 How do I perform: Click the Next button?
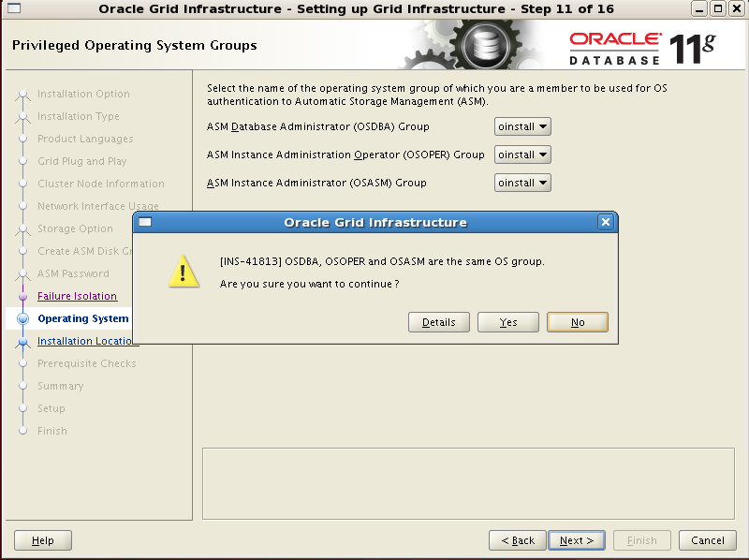pyautogui.click(x=577, y=540)
